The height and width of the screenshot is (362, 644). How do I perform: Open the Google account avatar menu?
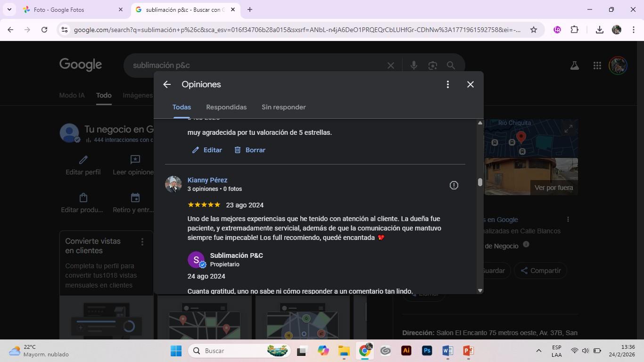pyautogui.click(x=618, y=66)
